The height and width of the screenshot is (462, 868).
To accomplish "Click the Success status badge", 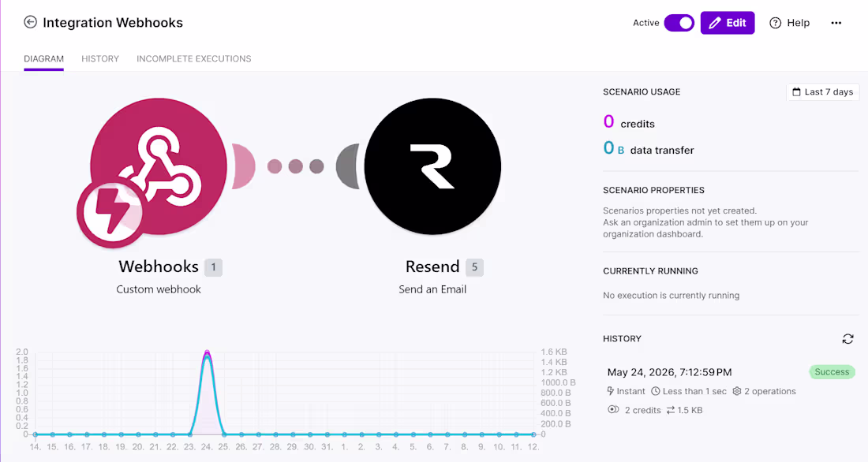I will coord(832,372).
